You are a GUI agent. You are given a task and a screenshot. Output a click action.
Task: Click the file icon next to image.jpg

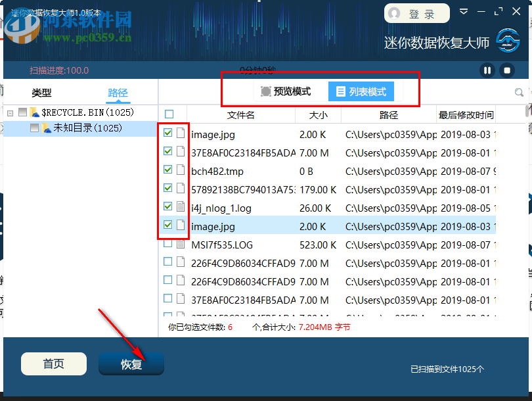coord(181,133)
